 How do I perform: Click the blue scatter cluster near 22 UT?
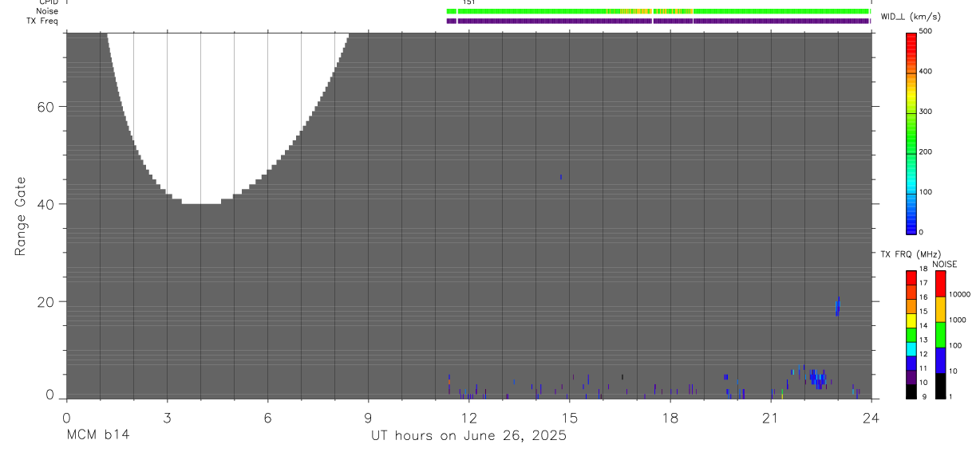[817, 378]
